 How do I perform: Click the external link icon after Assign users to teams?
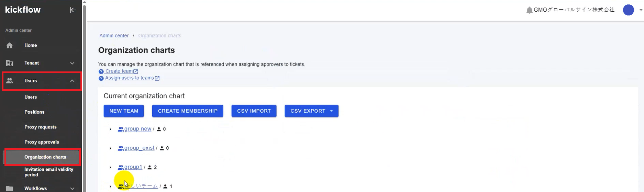tap(157, 78)
